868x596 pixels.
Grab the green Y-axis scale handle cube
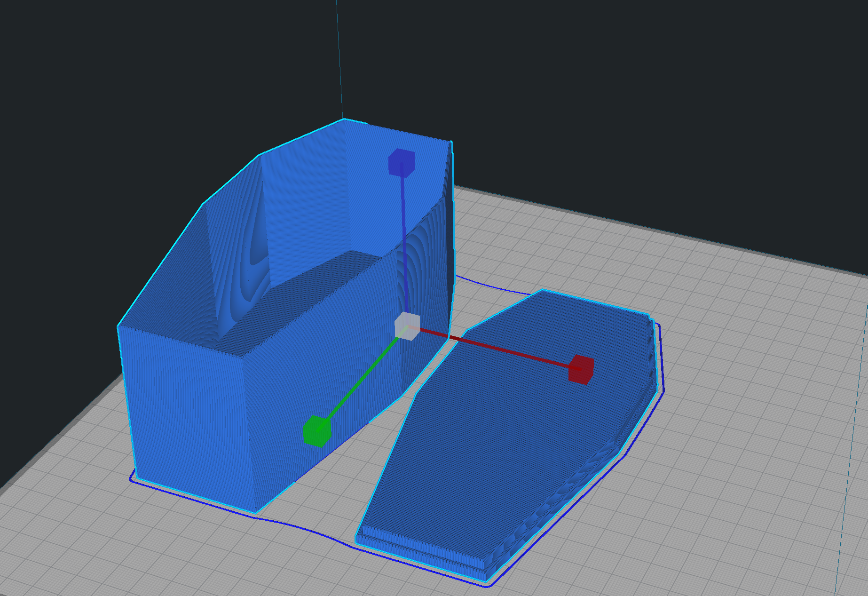click(317, 431)
